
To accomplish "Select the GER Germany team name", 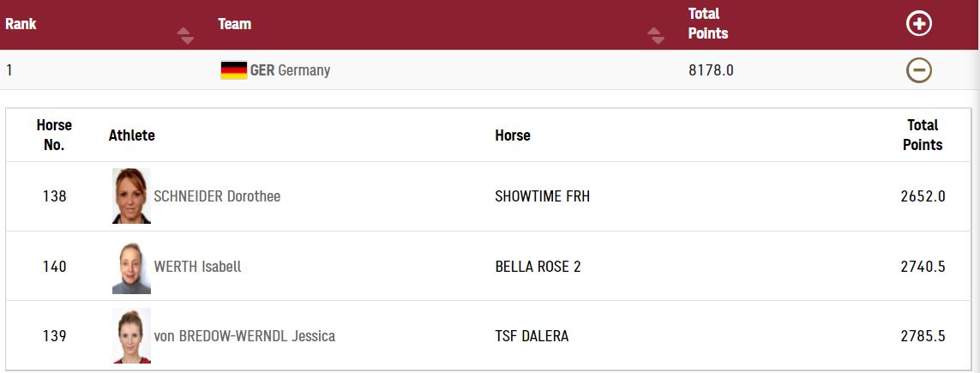I will 290,70.
